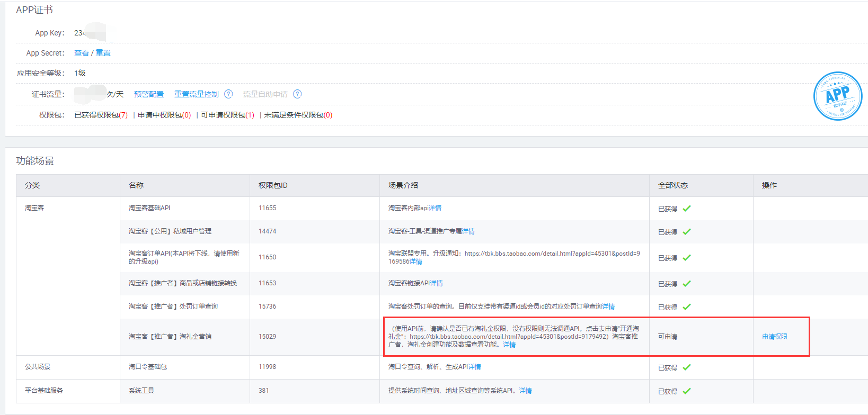Click the 功能场景 section heading
This screenshot has width=868, height=415.
tap(35, 161)
